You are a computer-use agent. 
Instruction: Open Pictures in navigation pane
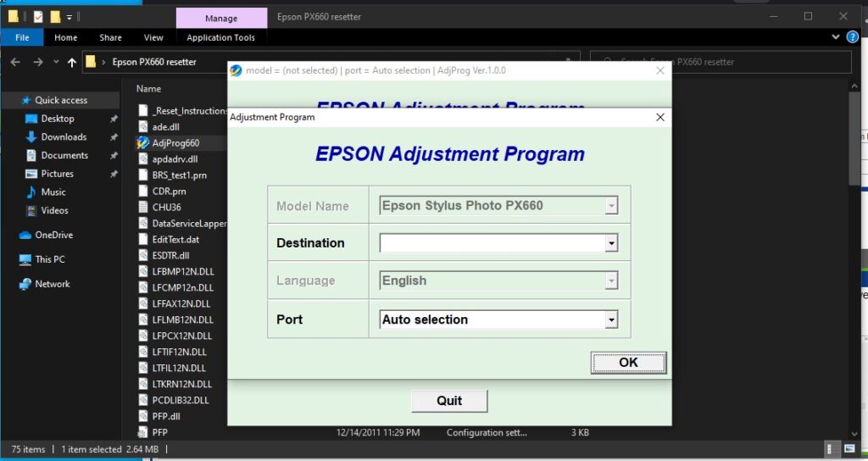coord(57,173)
